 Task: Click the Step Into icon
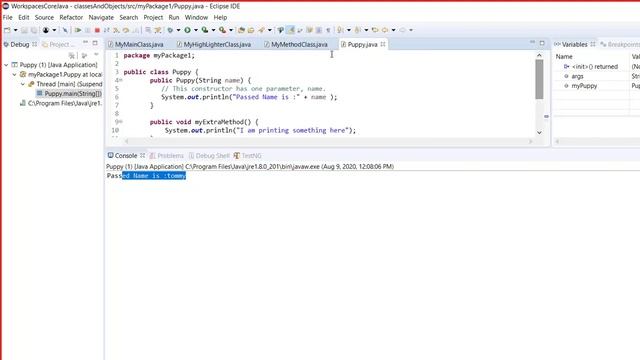116,30
